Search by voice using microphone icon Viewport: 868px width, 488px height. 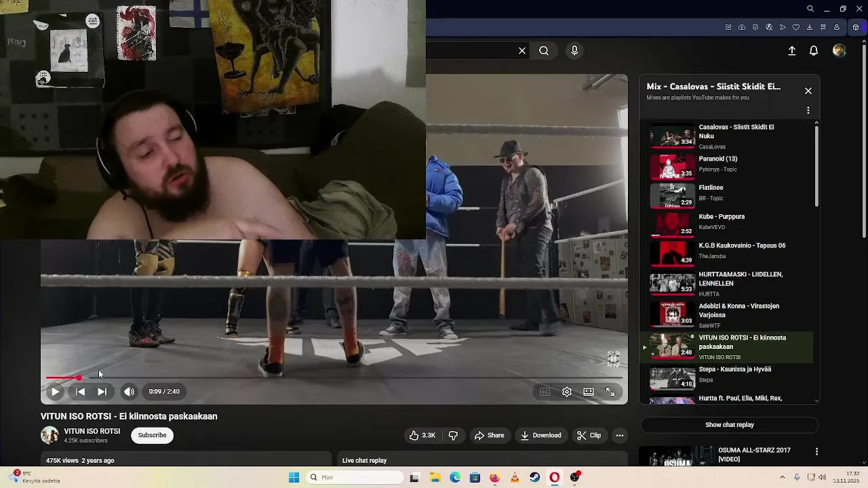pos(574,51)
